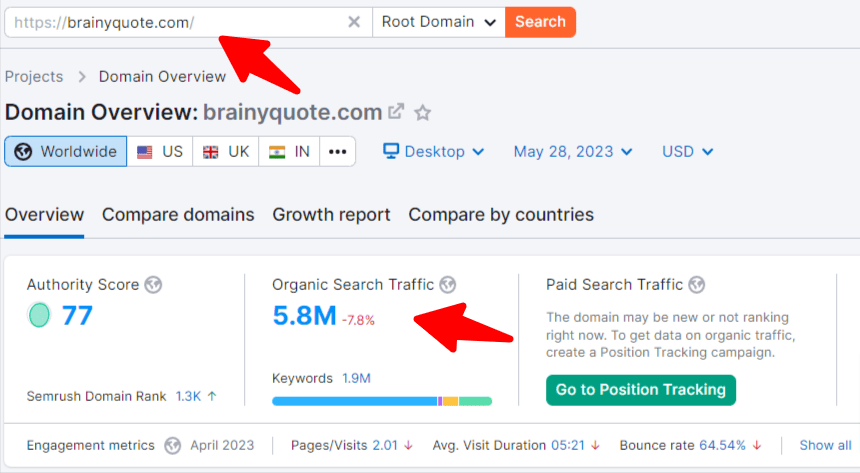Select the Worldwide database toggle
Image resolution: width=860 pixels, height=473 pixels.
[66, 152]
